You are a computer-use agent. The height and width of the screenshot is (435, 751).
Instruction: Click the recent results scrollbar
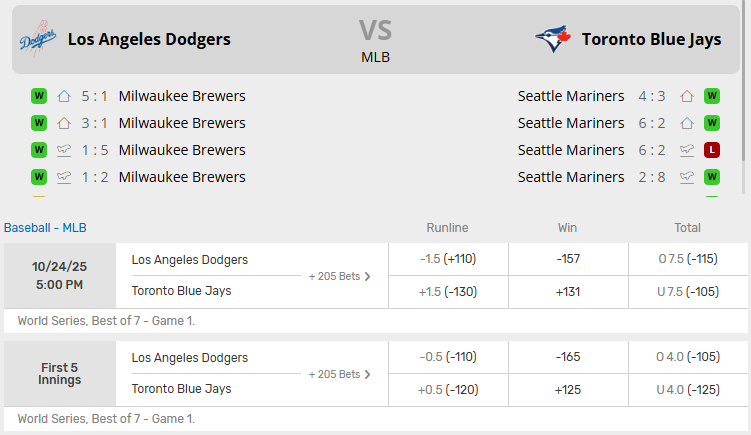742,140
